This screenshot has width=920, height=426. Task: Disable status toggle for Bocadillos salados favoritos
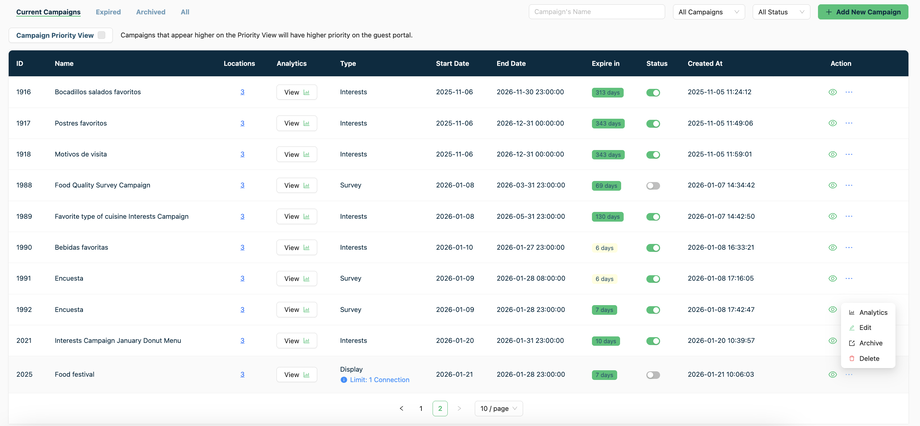pos(653,92)
